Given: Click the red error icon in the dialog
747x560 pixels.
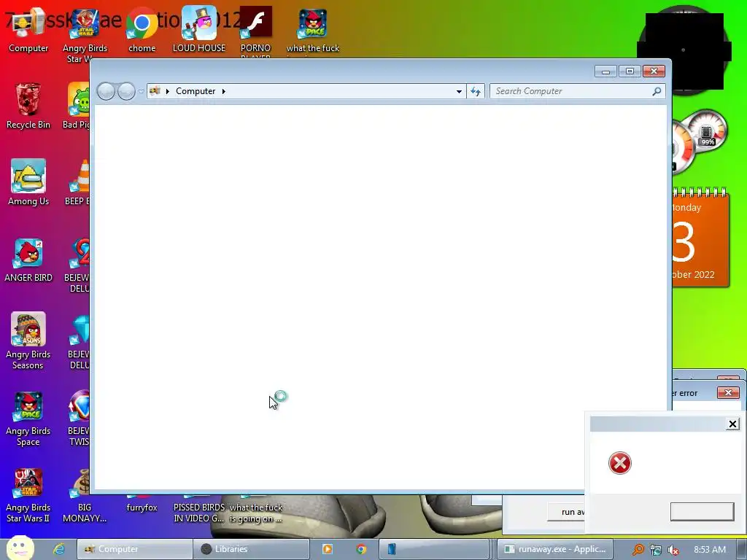Looking at the screenshot, I should point(620,463).
